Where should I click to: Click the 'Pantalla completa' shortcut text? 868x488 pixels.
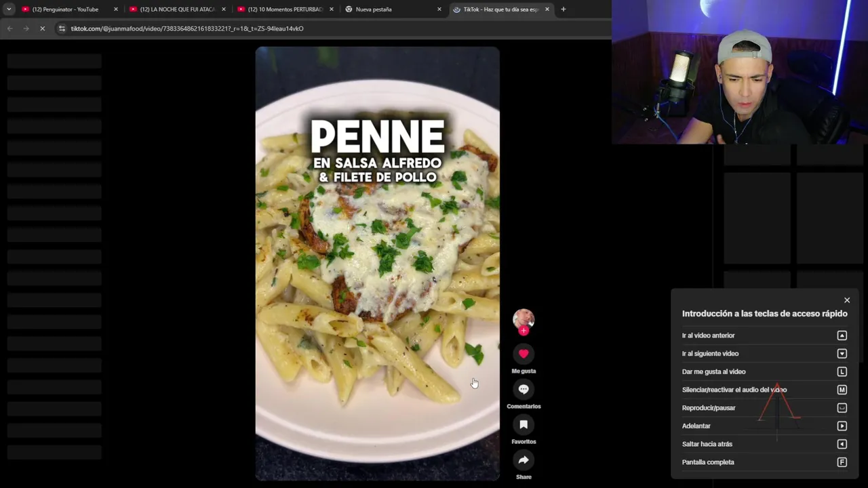(708, 462)
